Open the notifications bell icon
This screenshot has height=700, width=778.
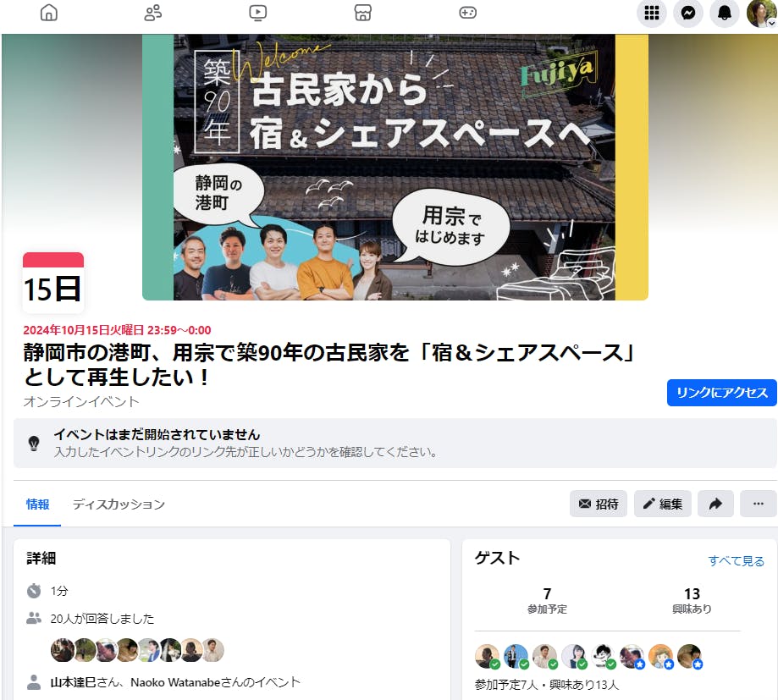coord(725,13)
